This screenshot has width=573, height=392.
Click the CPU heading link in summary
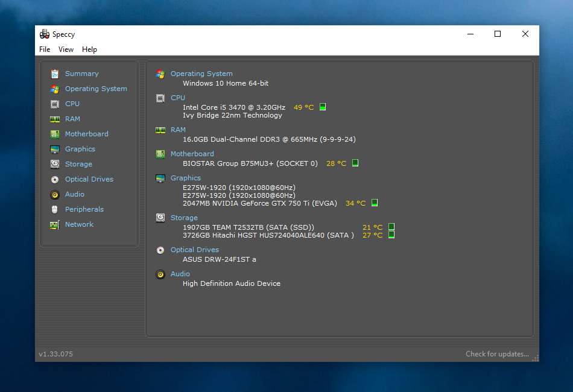tap(177, 98)
